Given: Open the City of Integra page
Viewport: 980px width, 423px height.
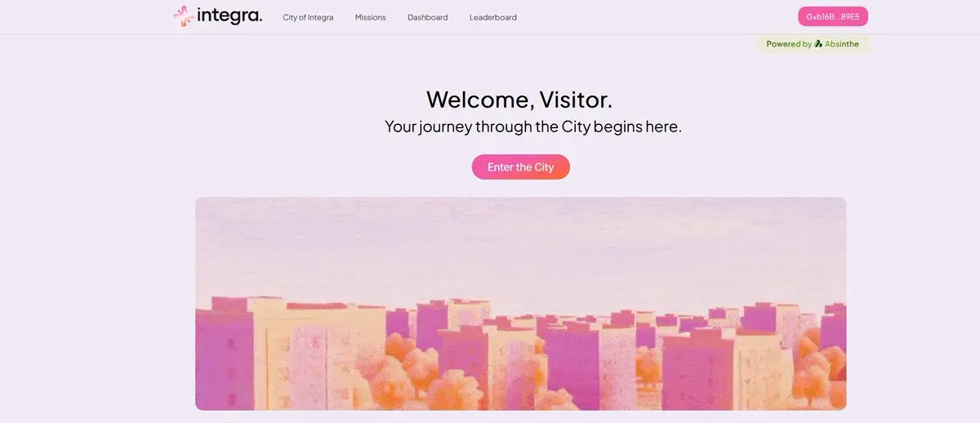Looking at the screenshot, I should (308, 17).
